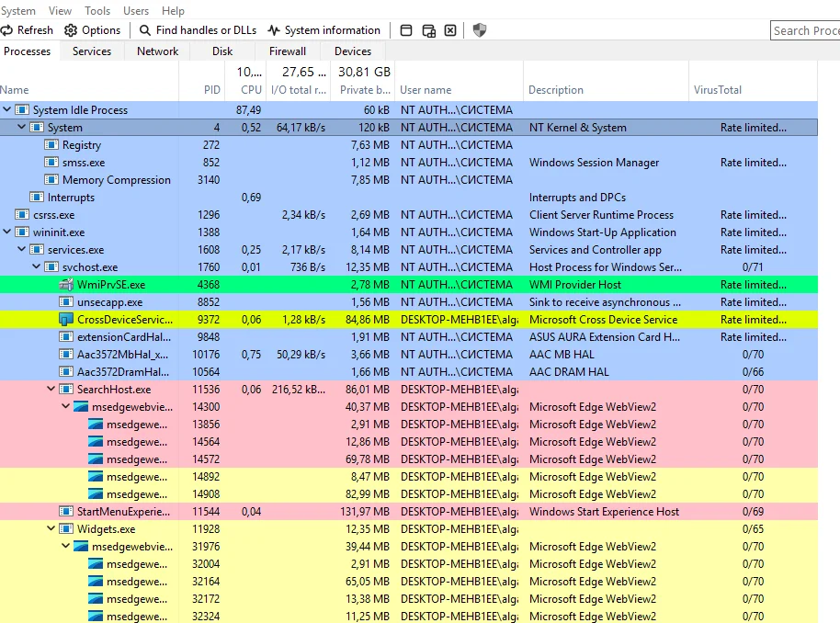Select the extensionCardHal process row
This screenshot has width=840, height=623.
click(409, 337)
